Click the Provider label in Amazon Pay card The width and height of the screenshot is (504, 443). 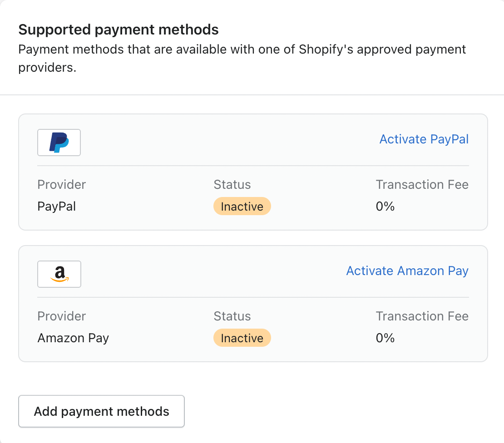[61, 316]
